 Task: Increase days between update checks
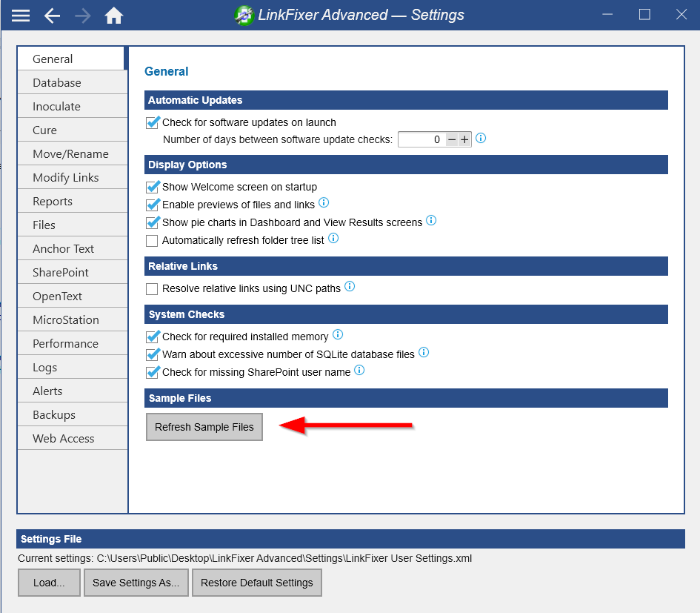464,140
